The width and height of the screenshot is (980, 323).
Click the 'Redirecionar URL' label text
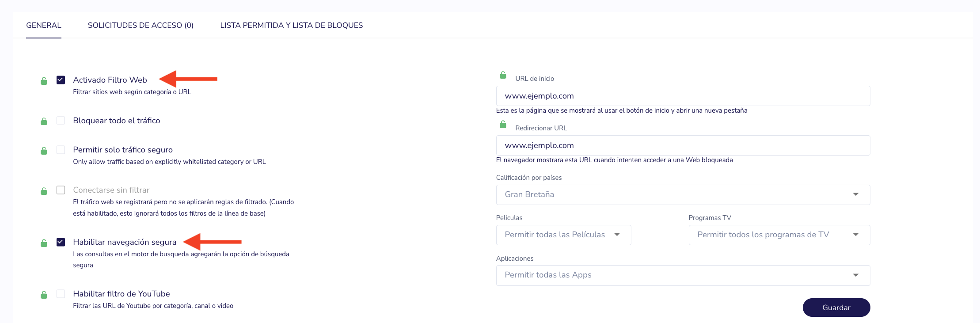tap(541, 128)
